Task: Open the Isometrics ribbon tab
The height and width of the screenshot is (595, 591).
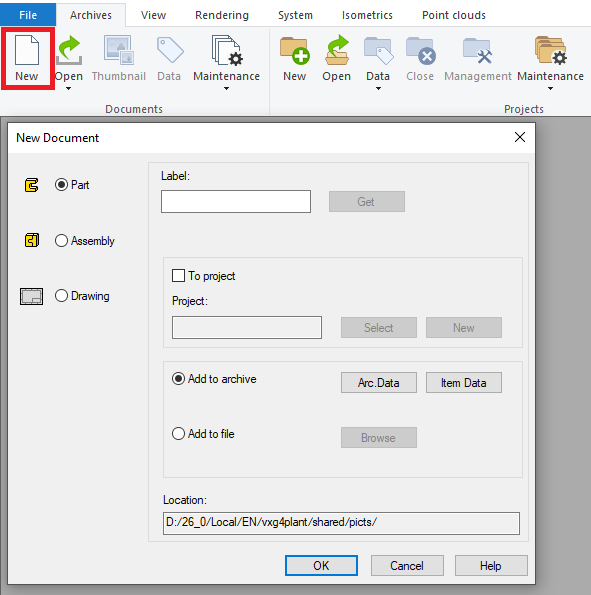Action: click(x=367, y=15)
